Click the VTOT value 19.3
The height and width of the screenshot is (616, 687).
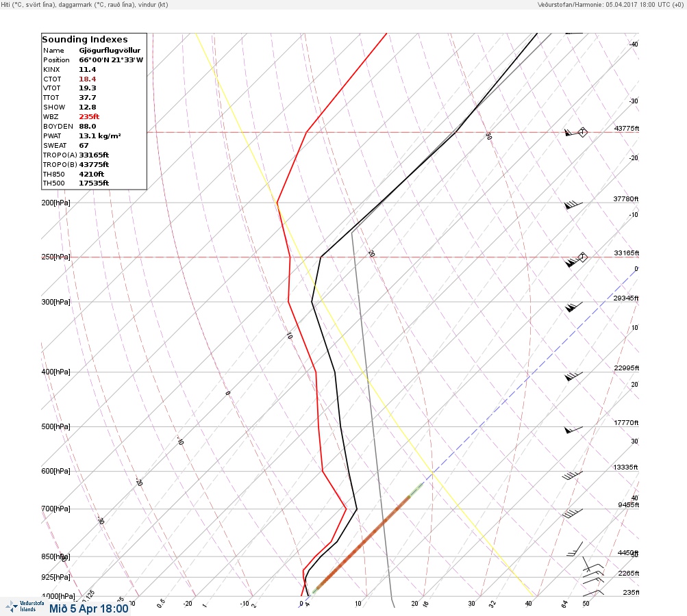(87, 88)
